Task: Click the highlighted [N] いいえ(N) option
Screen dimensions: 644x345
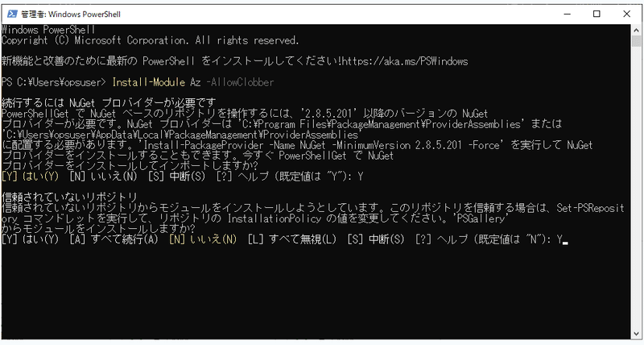Action: point(203,239)
